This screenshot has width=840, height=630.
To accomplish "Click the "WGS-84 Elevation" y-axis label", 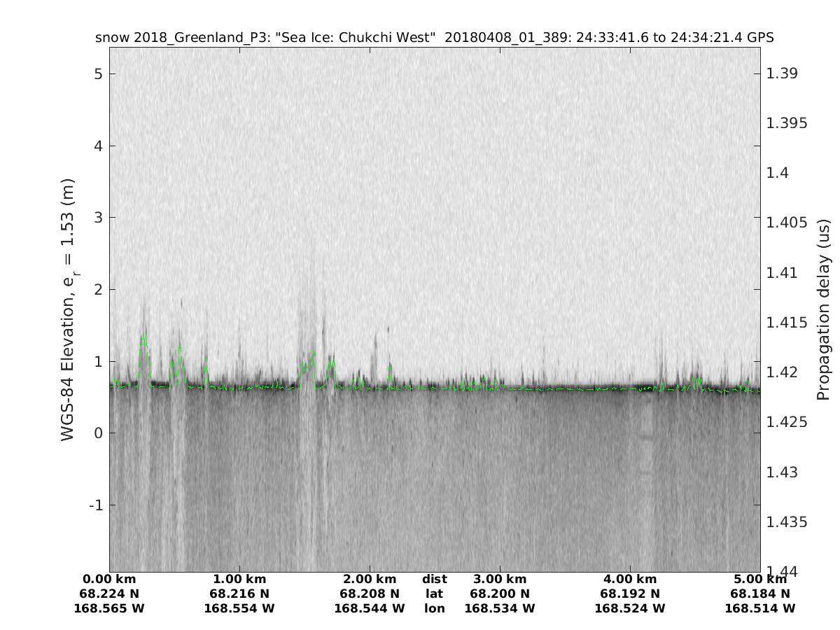I will [68, 309].
